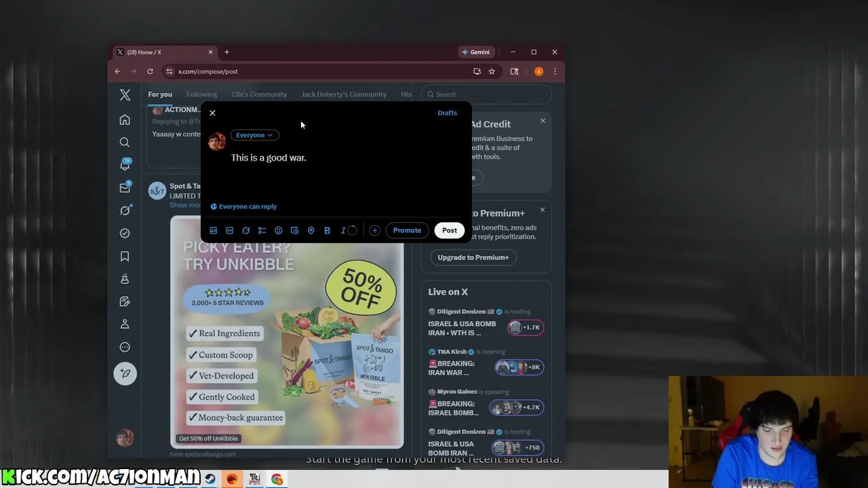Open the audience Everyone dropdown

pos(254,135)
